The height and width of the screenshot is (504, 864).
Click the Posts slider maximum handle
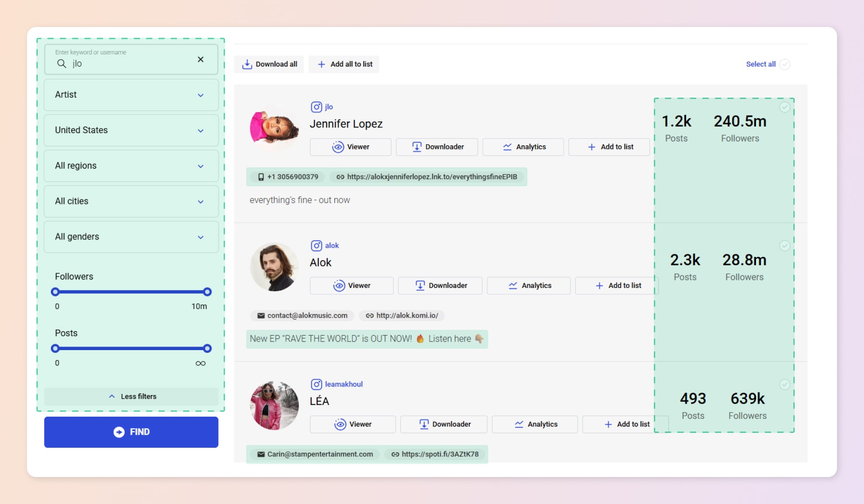click(x=207, y=348)
